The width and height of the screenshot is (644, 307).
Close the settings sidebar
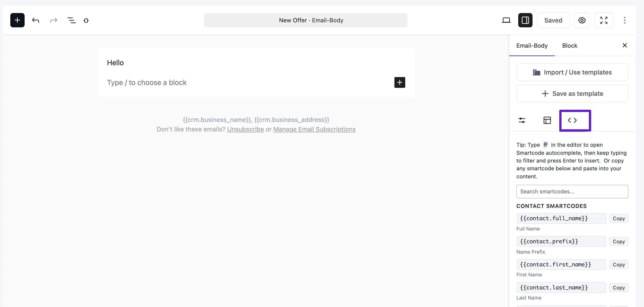coord(625,45)
